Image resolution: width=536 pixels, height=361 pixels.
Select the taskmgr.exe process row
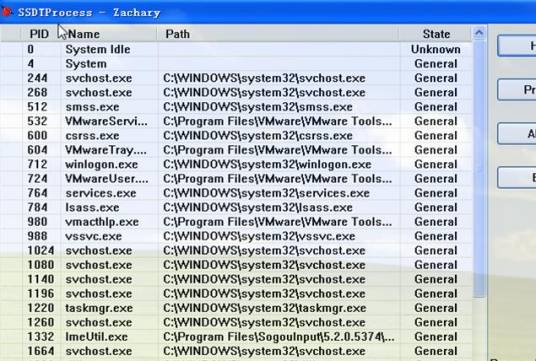tap(236, 308)
